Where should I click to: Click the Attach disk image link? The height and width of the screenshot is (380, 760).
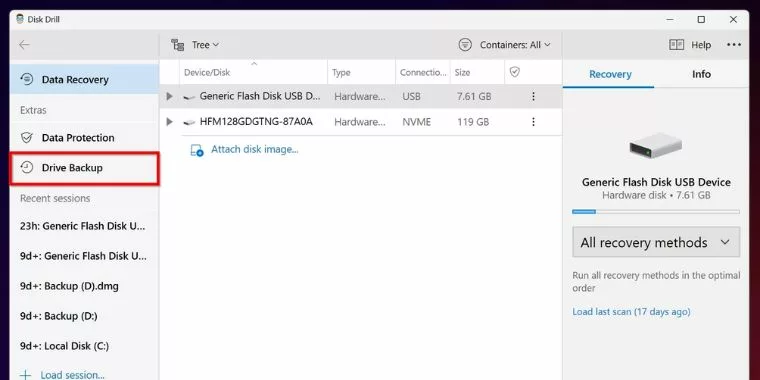point(254,150)
